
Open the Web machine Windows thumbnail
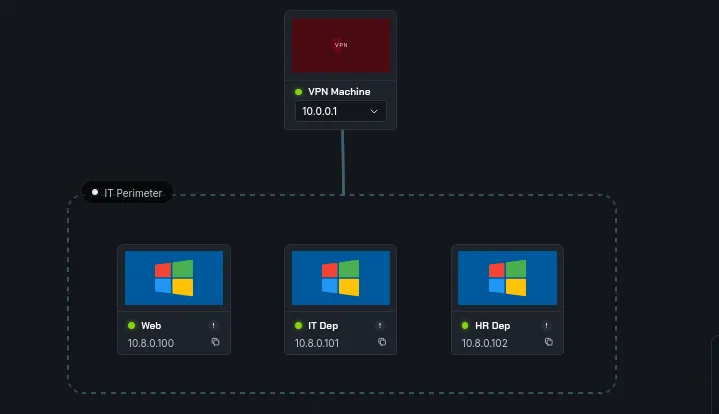tap(174, 278)
